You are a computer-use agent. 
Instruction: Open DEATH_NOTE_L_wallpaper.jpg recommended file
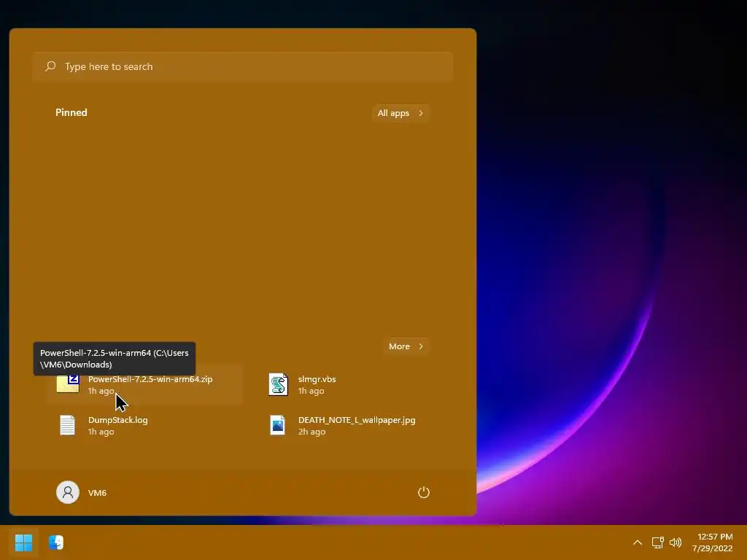[356, 425]
